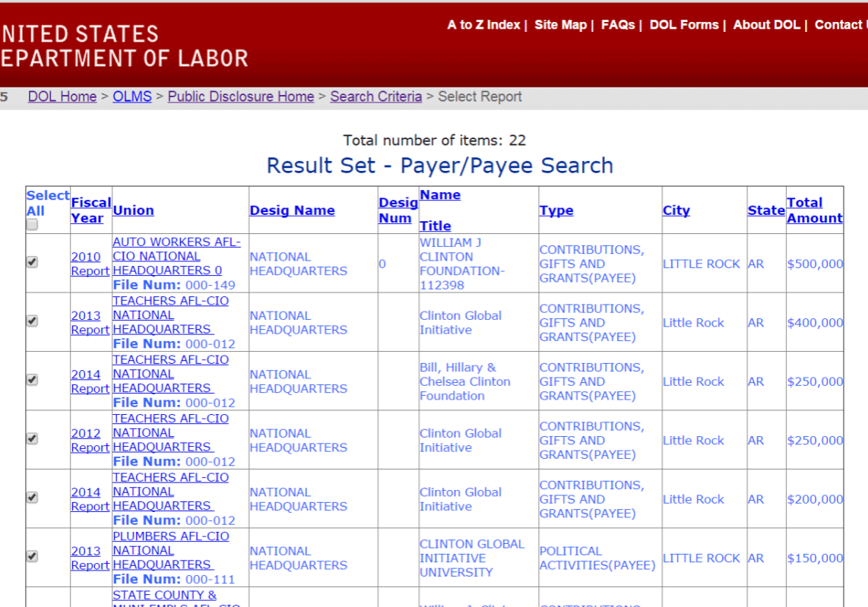The image size is (868, 607).
Task: Click Clinton Global Initiative University payee name
Action: tap(472, 558)
